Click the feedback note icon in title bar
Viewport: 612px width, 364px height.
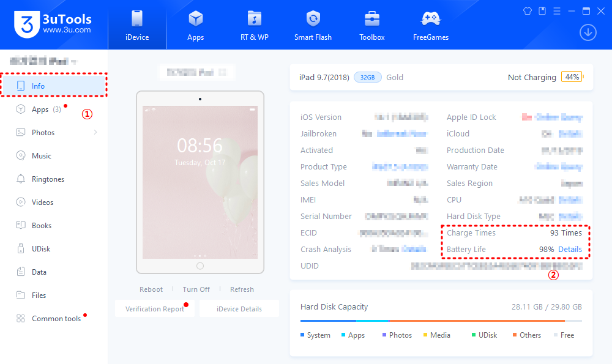pos(542,11)
